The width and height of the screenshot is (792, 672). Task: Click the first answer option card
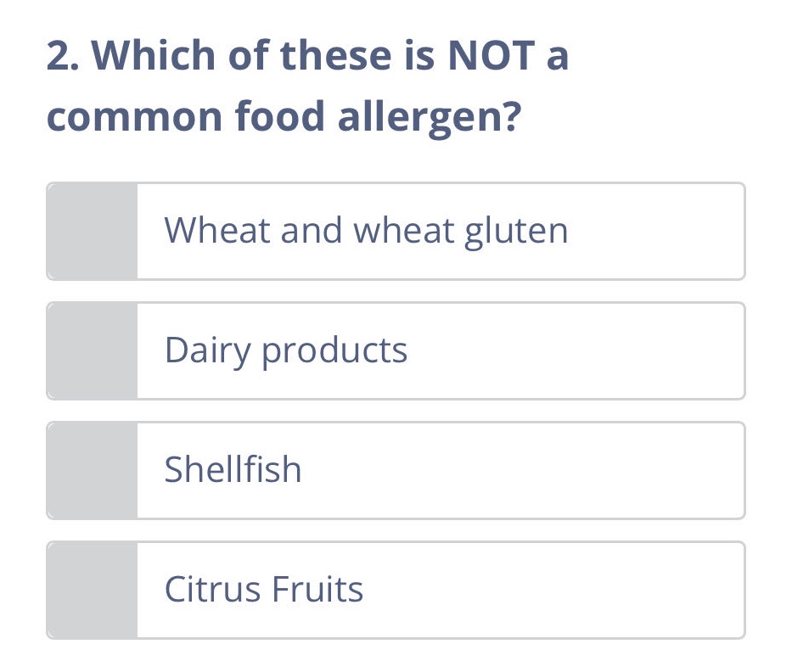pyautogui.click(x=396, y=231)
